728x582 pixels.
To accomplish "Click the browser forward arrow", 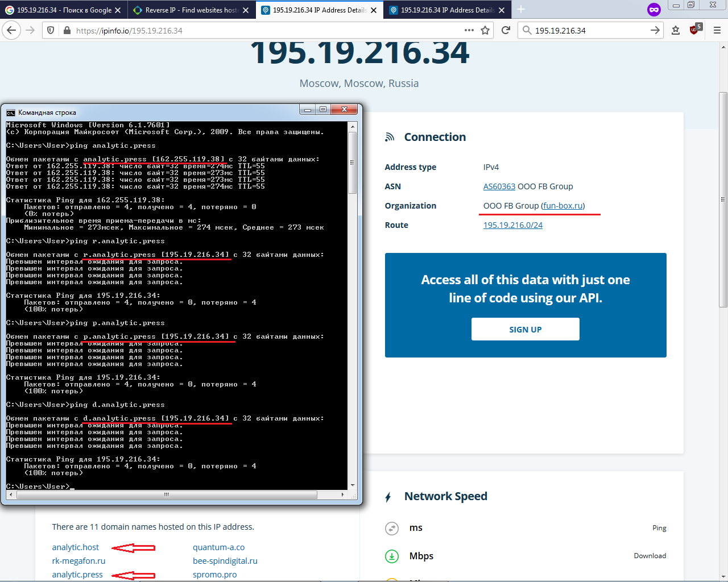I will (31, 30).
